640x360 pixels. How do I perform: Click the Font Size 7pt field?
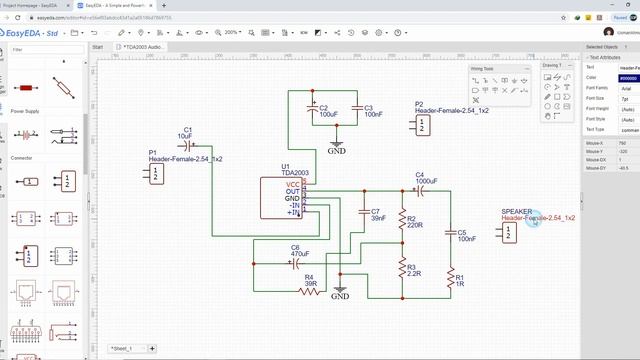[629, 99]
